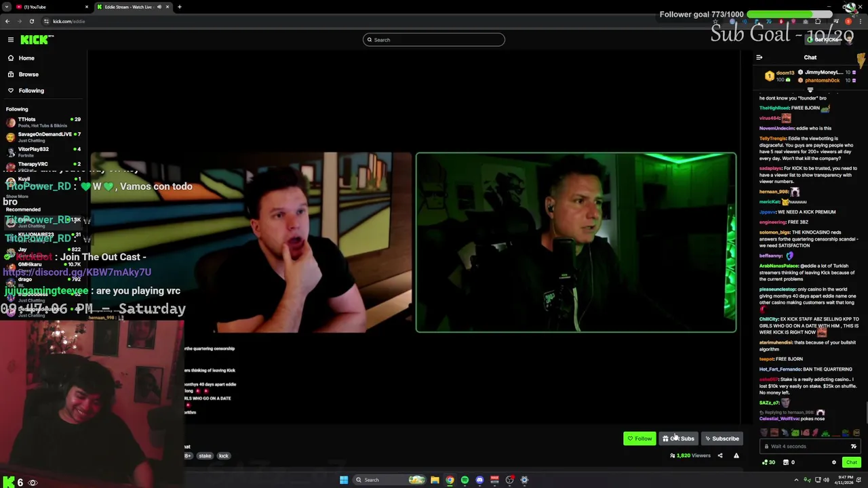Click Hot_Fart_Fernando username in chat
This screenshot has height=488, width=868.
(x=780, y=369)
